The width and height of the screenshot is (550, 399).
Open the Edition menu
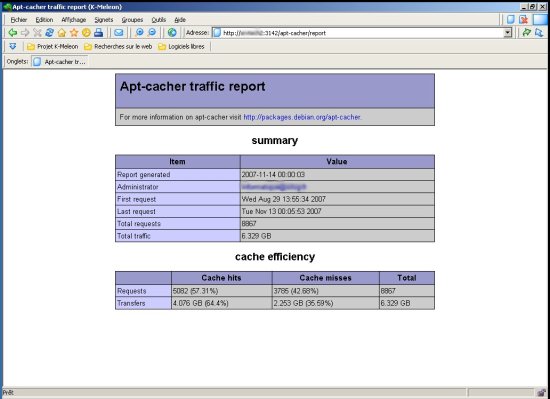point(44,20)
